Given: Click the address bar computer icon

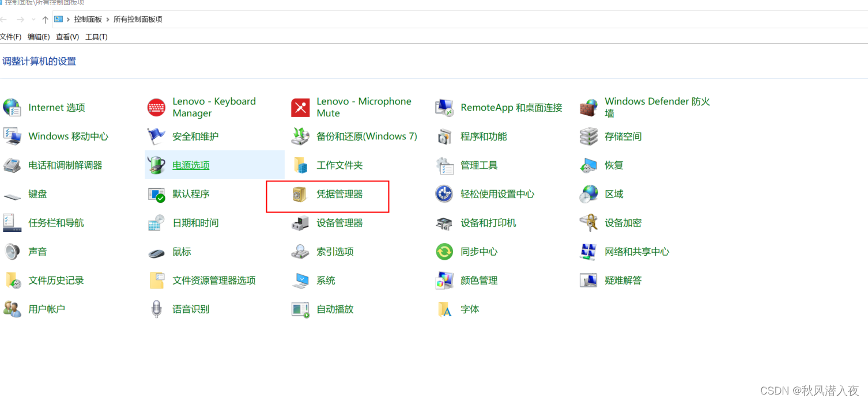Looking at the screenshot, I should [x=58, y=19].
